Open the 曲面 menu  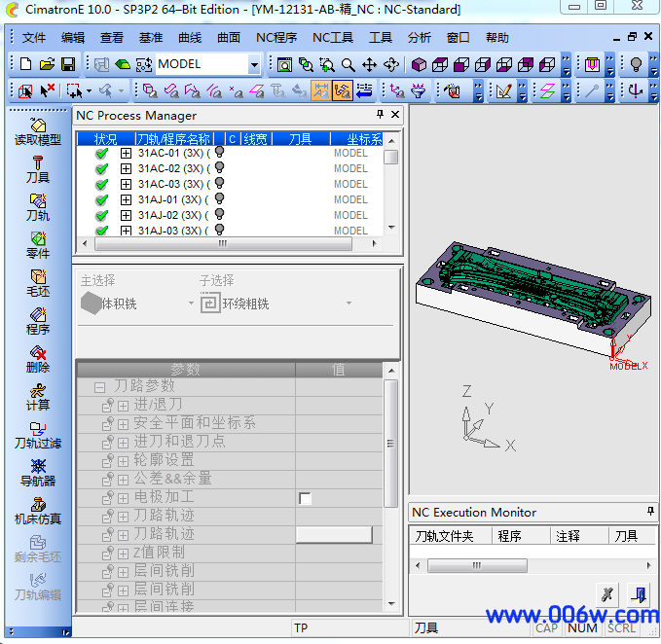[x=229, y=38]
